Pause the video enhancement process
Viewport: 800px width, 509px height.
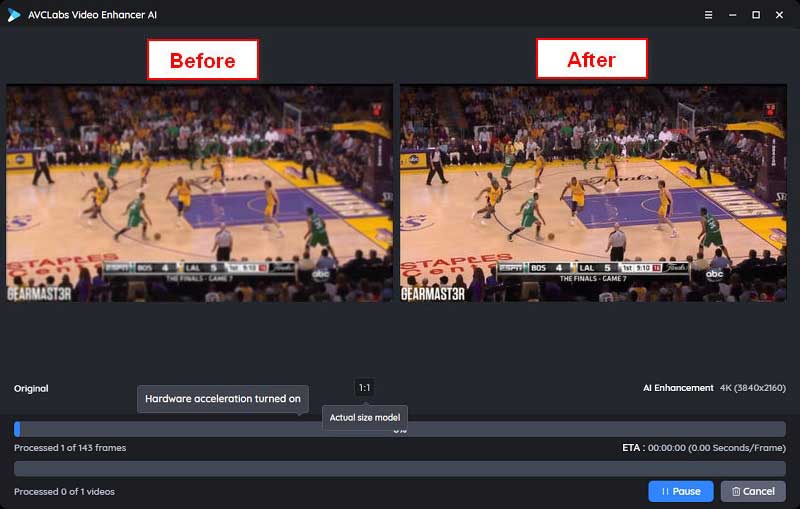tap(680, 491)
